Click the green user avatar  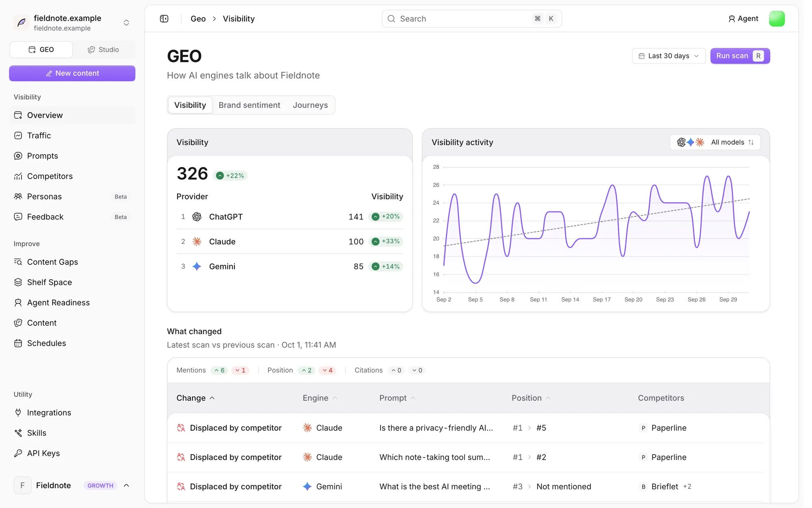coord(777,19)
